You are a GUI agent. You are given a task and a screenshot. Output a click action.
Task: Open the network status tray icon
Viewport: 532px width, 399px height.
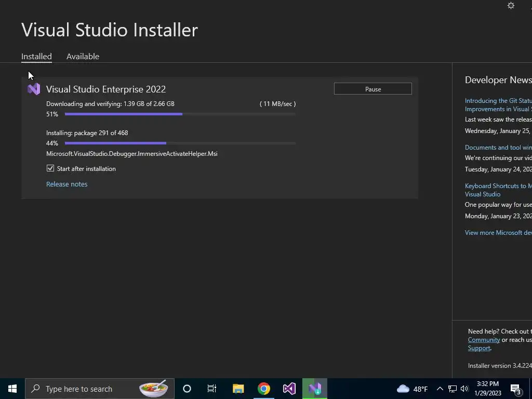[453, 389]
